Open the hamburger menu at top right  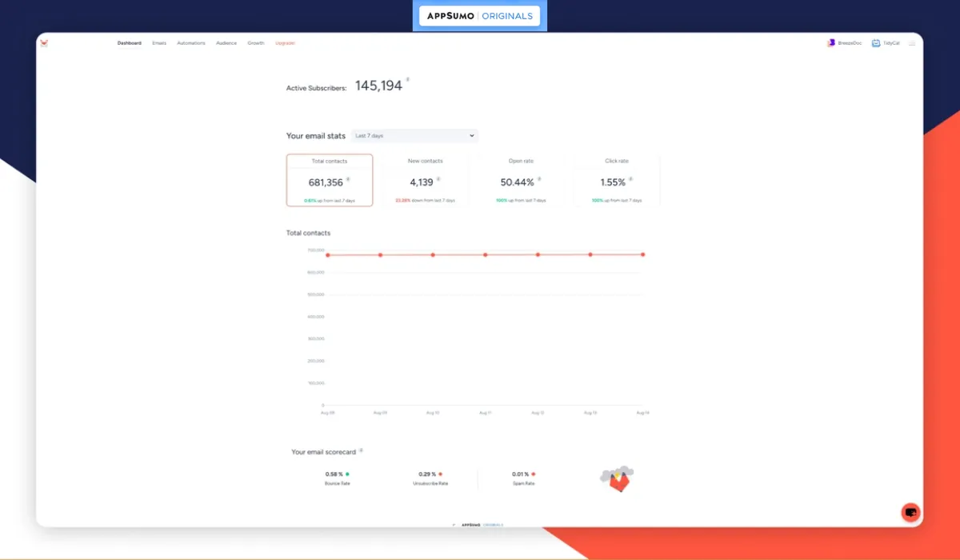[912, 43]
